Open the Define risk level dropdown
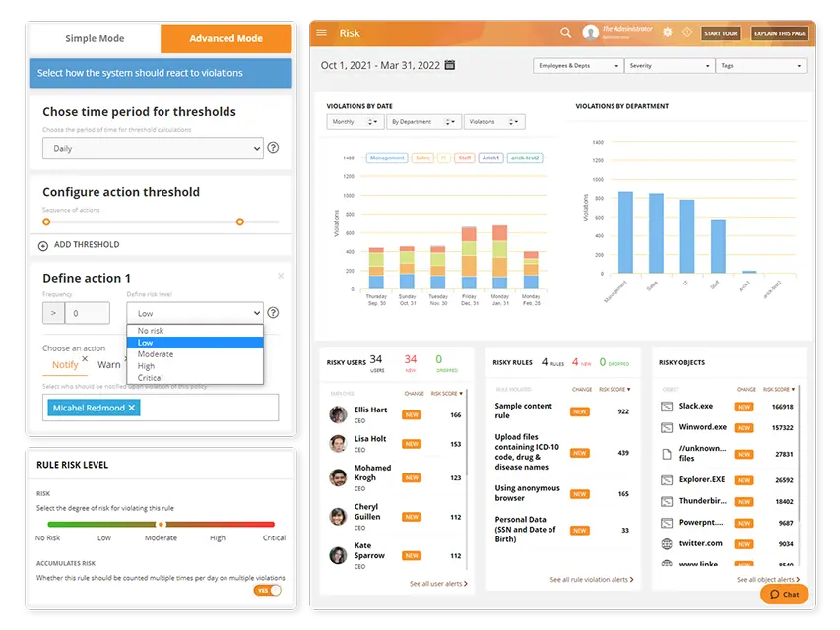The height and width of the screenshot is (630, 840). (x=195, y=313)
